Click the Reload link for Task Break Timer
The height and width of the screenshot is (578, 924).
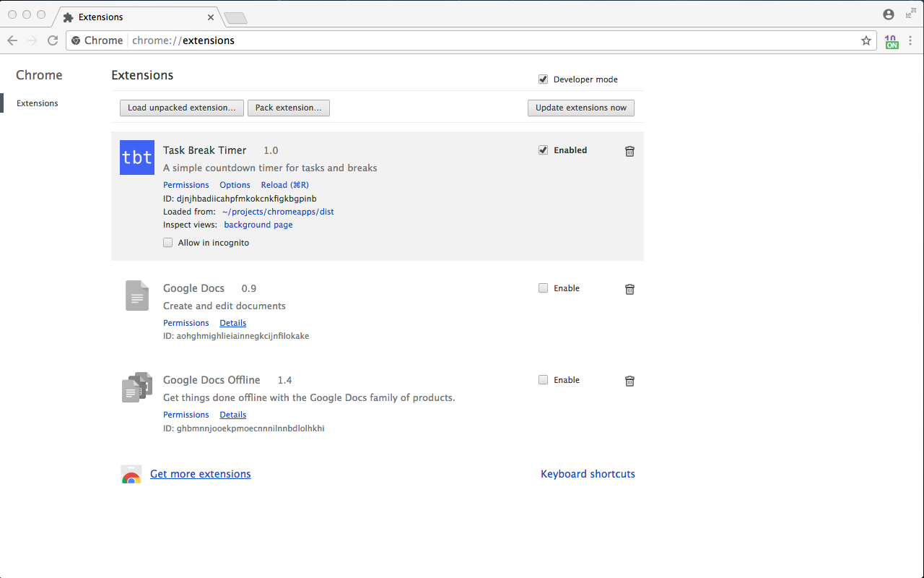pos(285,185)
